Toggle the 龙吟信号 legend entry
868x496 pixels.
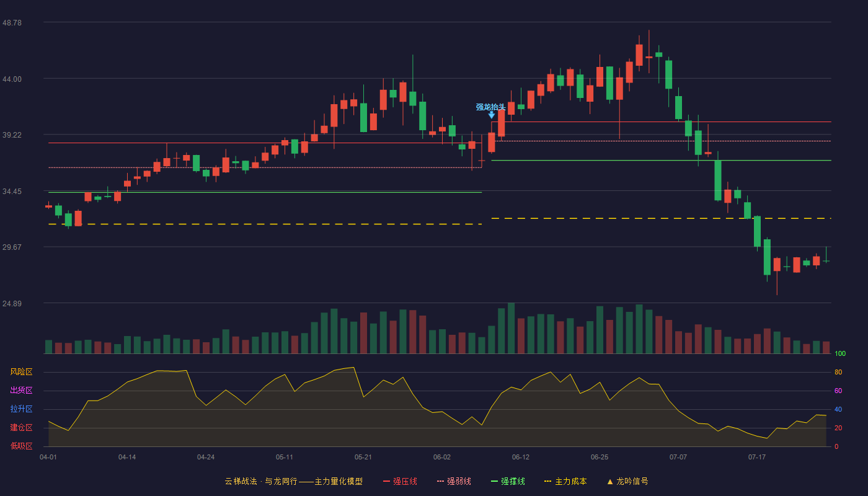pos(627,481)
